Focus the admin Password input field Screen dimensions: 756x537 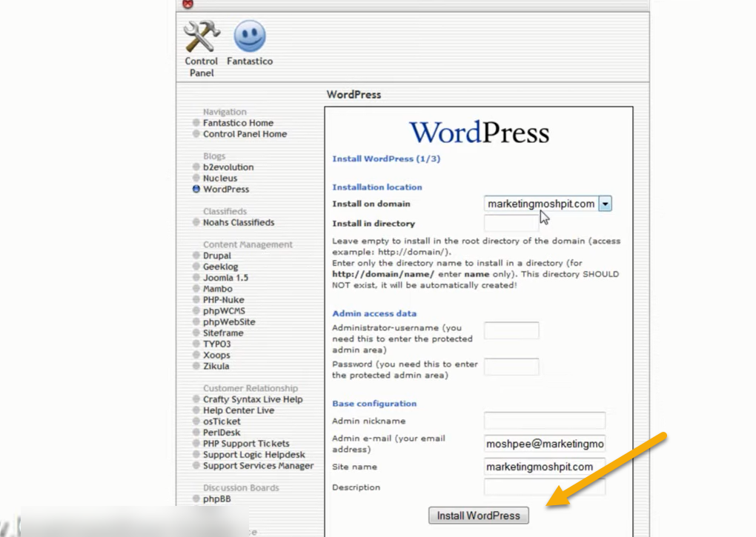(x=511, y=367)
